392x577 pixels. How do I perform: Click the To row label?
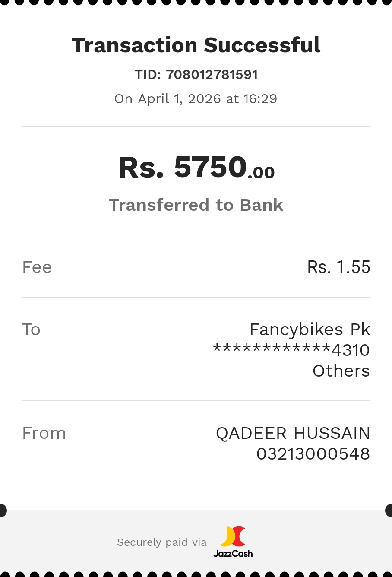31,330
